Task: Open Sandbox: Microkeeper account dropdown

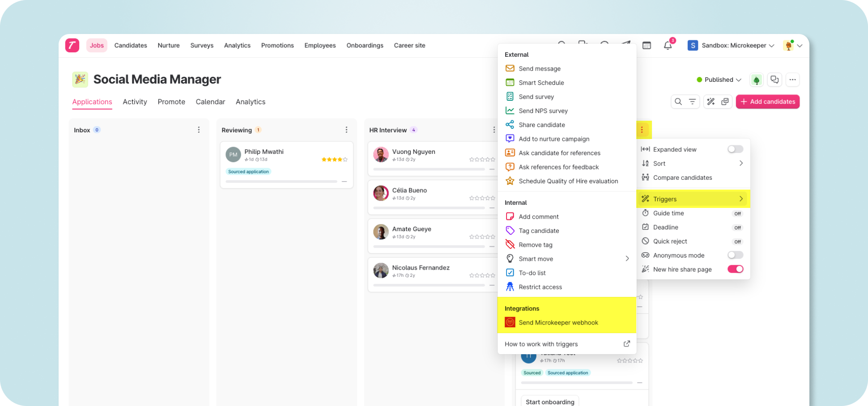Action: [731, 45]
